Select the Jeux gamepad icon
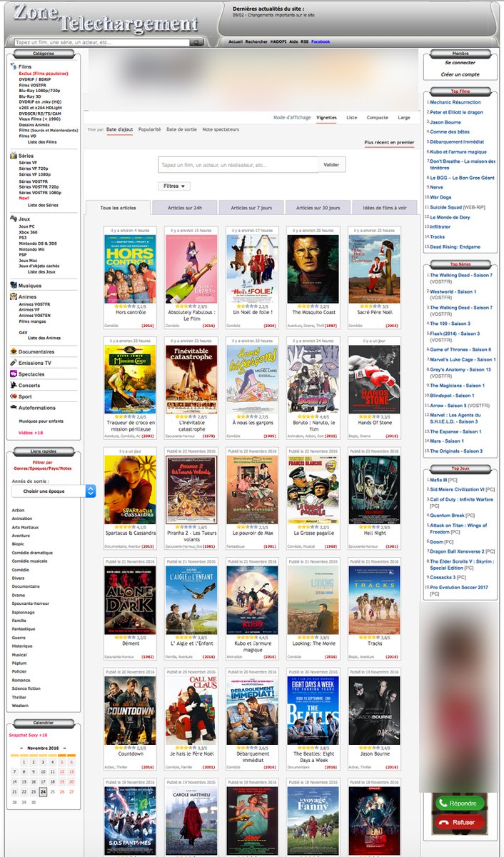This screenshot has height=857, width=504. pyautogui.click(x=13, y=219)
